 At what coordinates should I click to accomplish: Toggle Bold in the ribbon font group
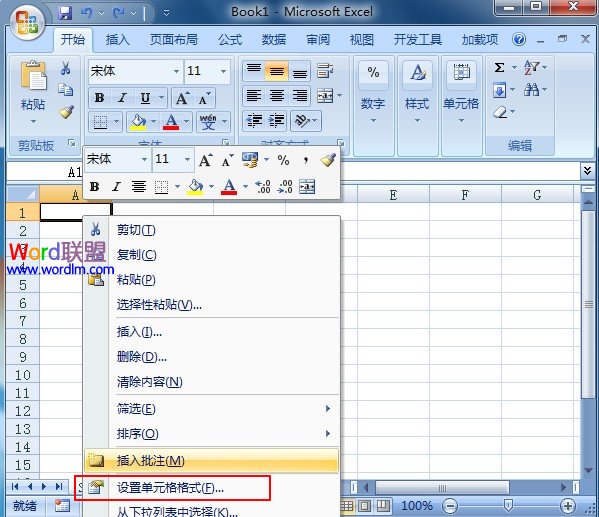point(99,98)
